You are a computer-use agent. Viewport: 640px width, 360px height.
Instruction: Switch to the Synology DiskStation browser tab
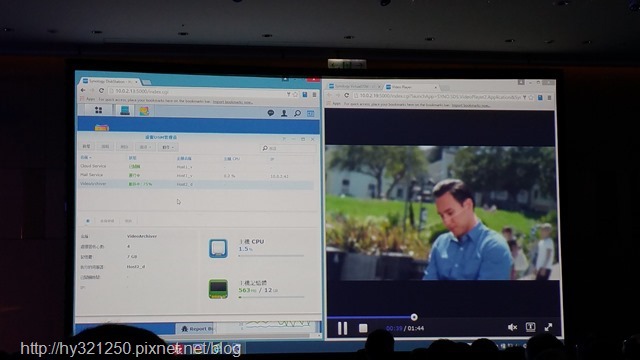coord(108,81)
